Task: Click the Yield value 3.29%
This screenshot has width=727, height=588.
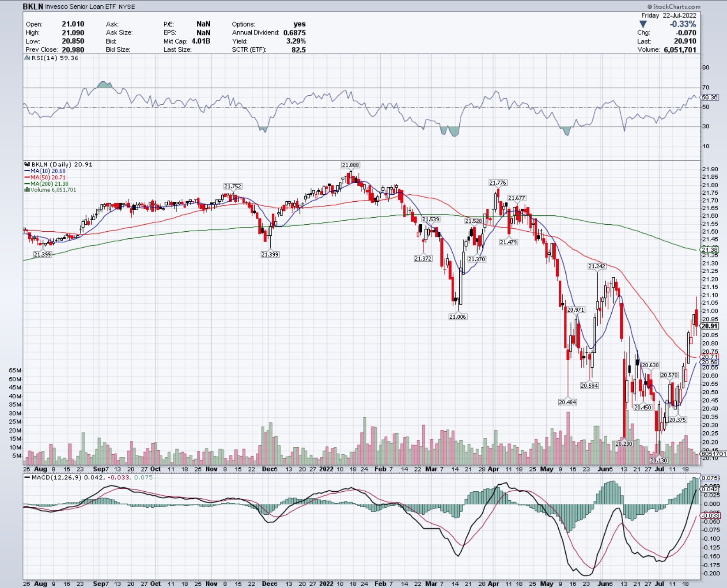Action: click(x=296, y=41)
